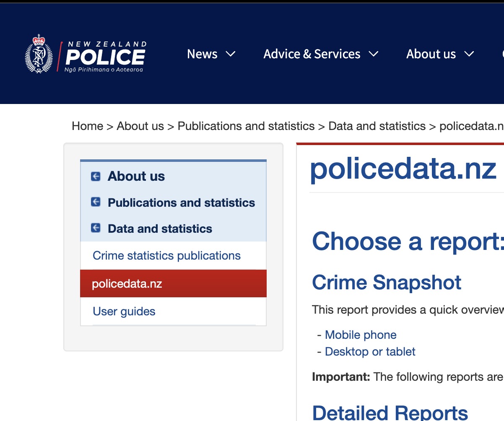The image size is (504, 421).
Task: Go to Home in the breadcrumb
Action: (x=87, y=126)
